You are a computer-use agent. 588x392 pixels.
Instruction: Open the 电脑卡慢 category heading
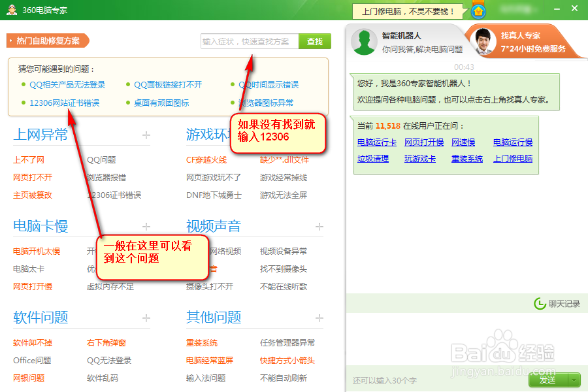41,226
